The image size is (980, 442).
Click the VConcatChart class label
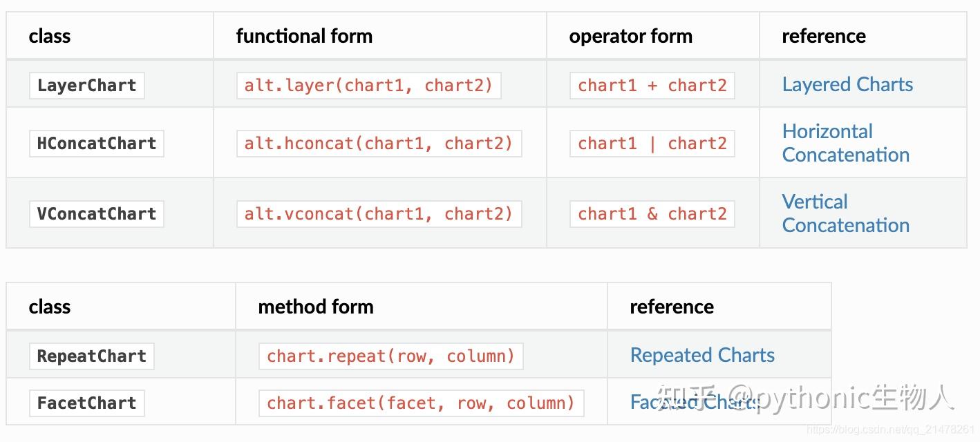[x=96, y=214]
